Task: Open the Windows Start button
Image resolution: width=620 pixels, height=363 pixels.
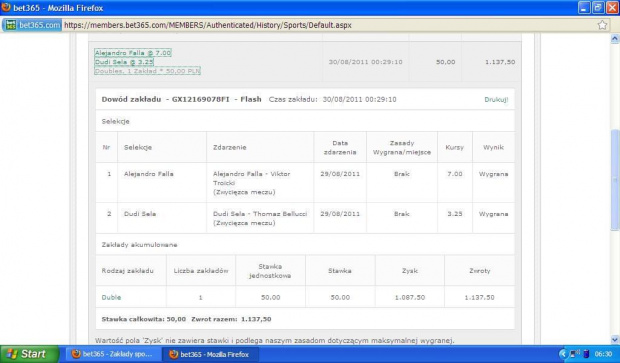Action: (x=28, y=354)
